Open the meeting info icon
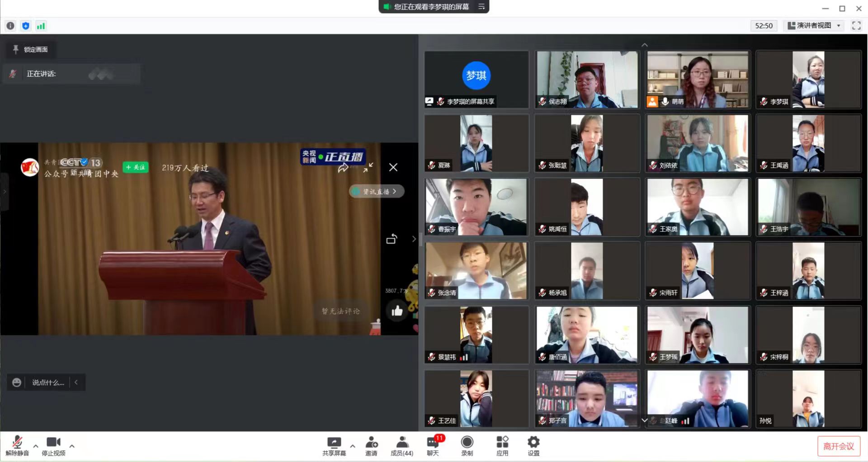This screenshot has height=462, width=868. pos(10,26)
